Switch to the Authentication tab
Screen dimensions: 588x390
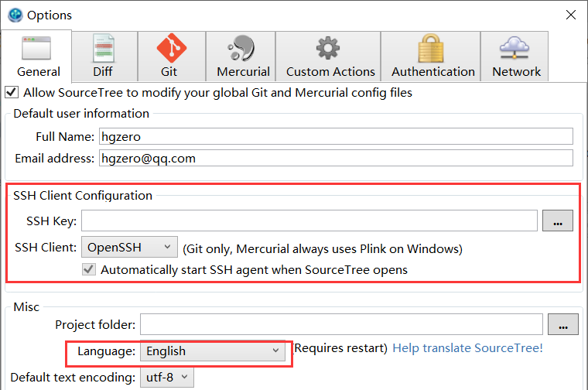coord(430,56)
